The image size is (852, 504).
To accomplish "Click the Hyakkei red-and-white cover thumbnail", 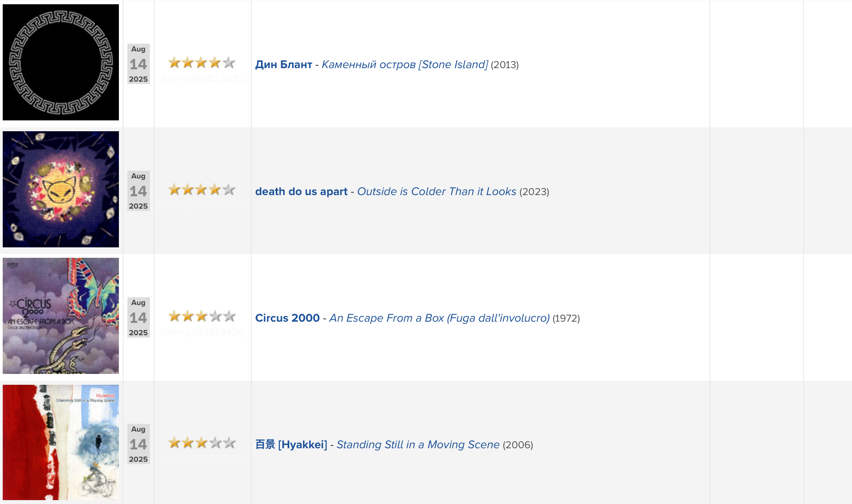I will tap(61, 442).
